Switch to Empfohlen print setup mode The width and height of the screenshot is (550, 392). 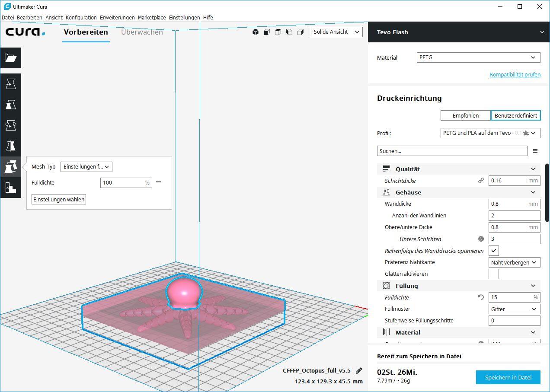465,115
